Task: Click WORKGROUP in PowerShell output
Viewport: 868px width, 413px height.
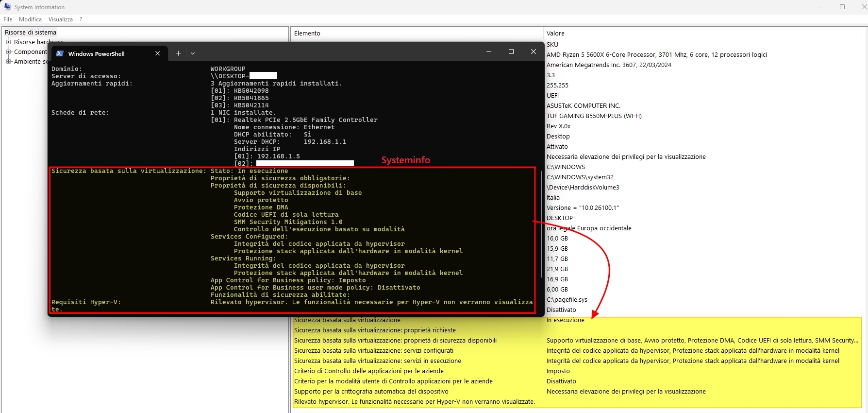Action: pyautogui.click(x=228, y=69)
